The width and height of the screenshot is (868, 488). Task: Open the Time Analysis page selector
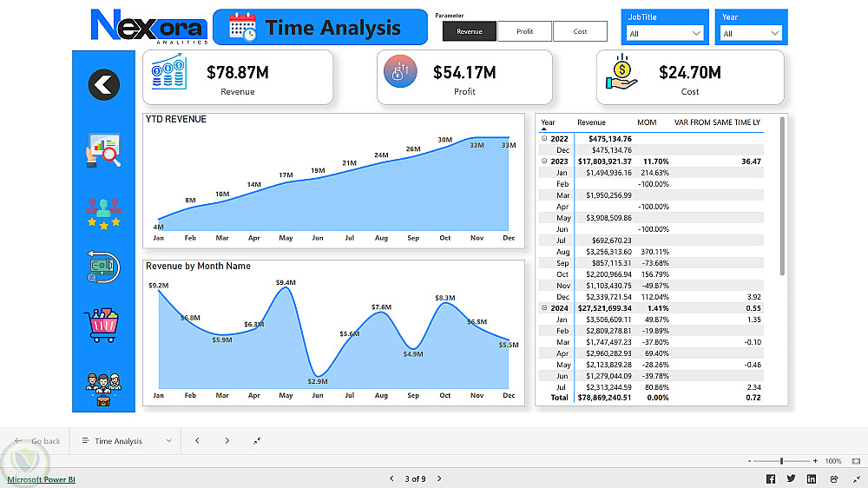click(127, 441)
